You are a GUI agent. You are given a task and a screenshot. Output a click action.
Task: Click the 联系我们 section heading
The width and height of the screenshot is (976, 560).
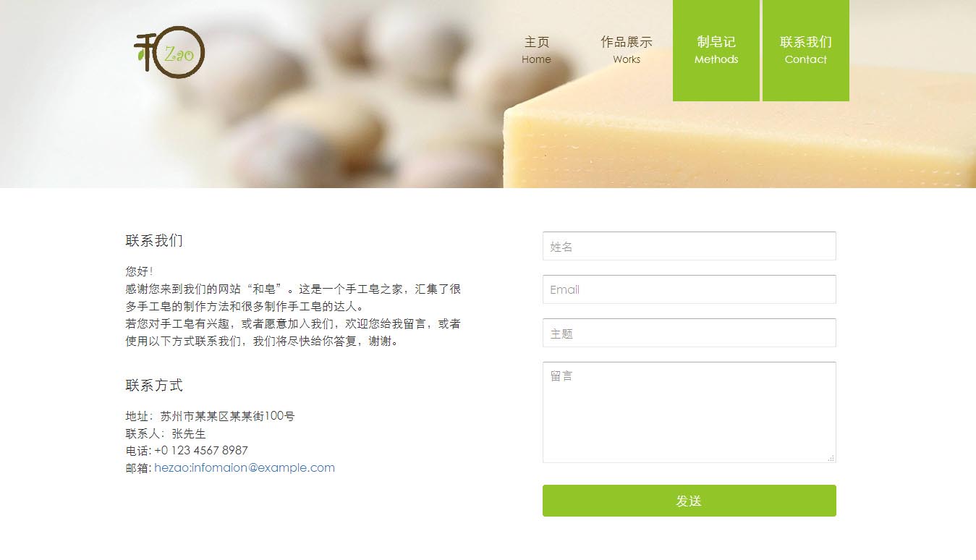click(154, 241)
